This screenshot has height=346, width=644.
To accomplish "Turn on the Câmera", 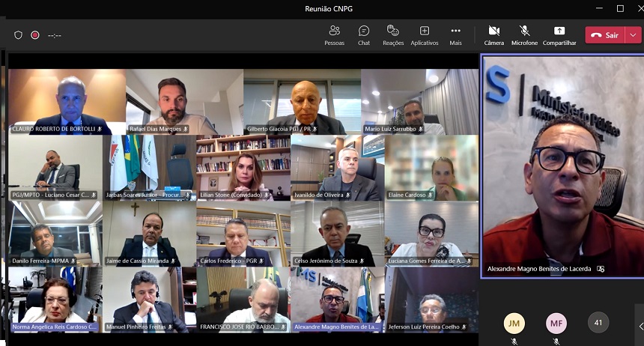I will tap(493, 34).
